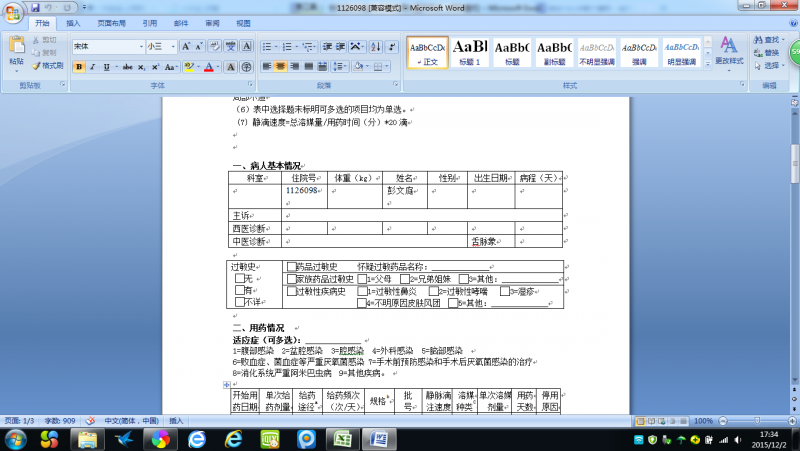Switch to the 插入 (Insert) tab

pos(73,23)
